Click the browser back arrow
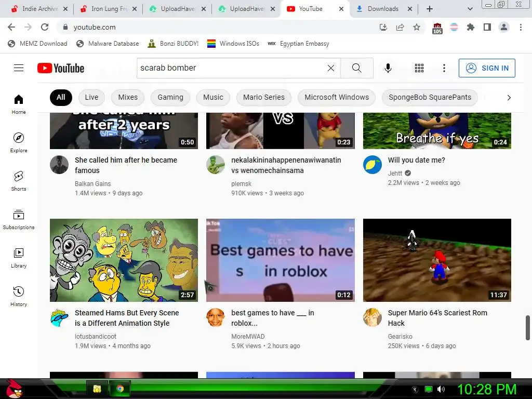The image size is (532, 399). pyautogui.click(x=11, y=27)
